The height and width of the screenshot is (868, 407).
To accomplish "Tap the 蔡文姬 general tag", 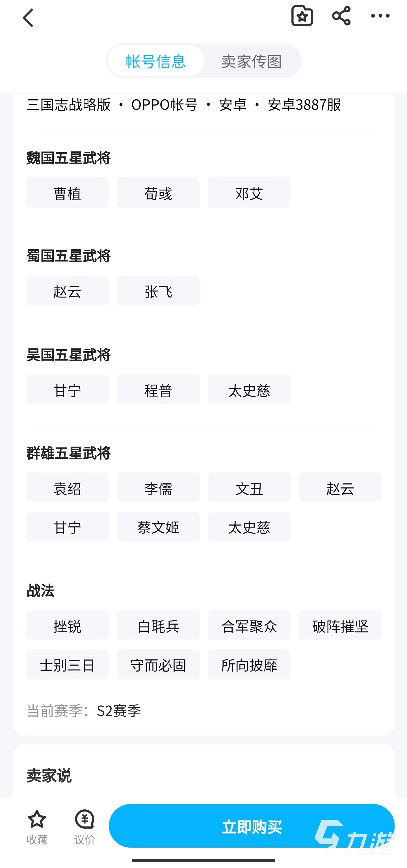I will click(x=158, y=527).
